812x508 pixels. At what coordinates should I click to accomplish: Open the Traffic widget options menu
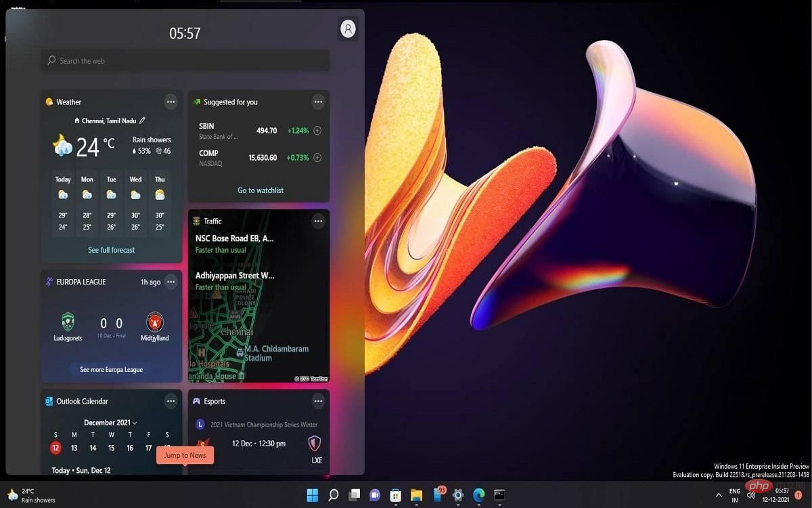point(318,221)
